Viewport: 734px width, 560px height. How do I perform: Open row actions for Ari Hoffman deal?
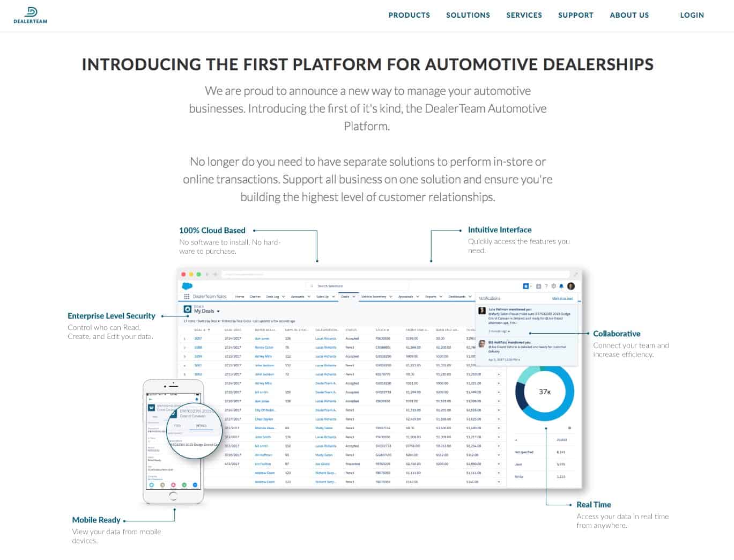pos(499,455)
